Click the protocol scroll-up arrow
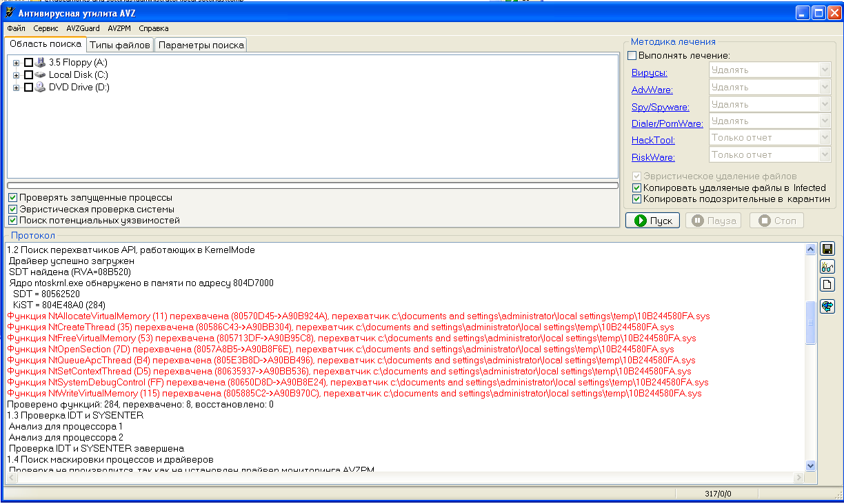 click(x=810, y=250)
